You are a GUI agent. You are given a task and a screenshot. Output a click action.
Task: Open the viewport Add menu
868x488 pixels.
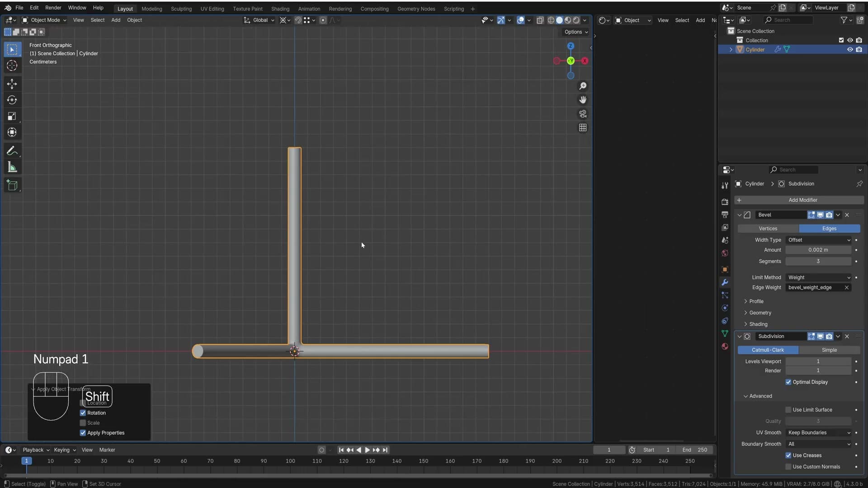tap(116, 20)
